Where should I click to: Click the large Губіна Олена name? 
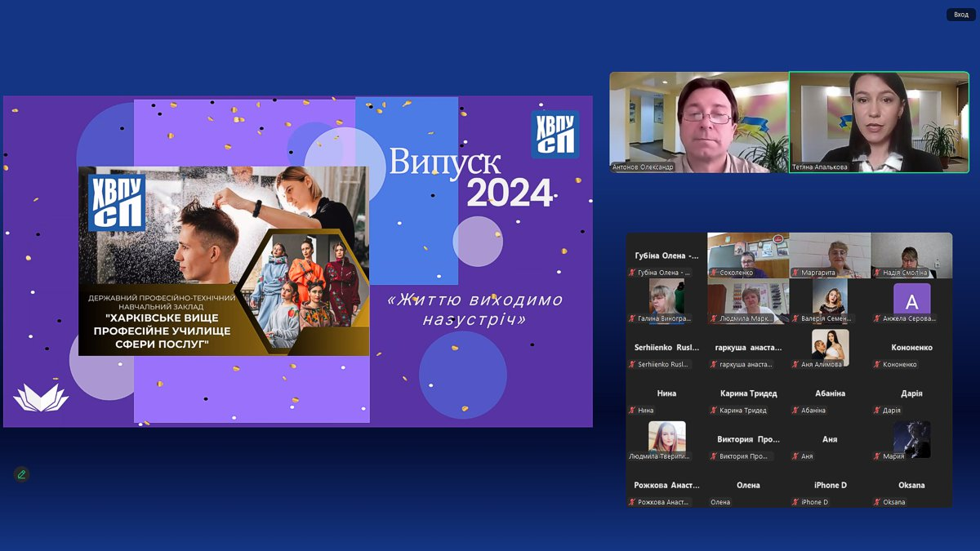666,256
